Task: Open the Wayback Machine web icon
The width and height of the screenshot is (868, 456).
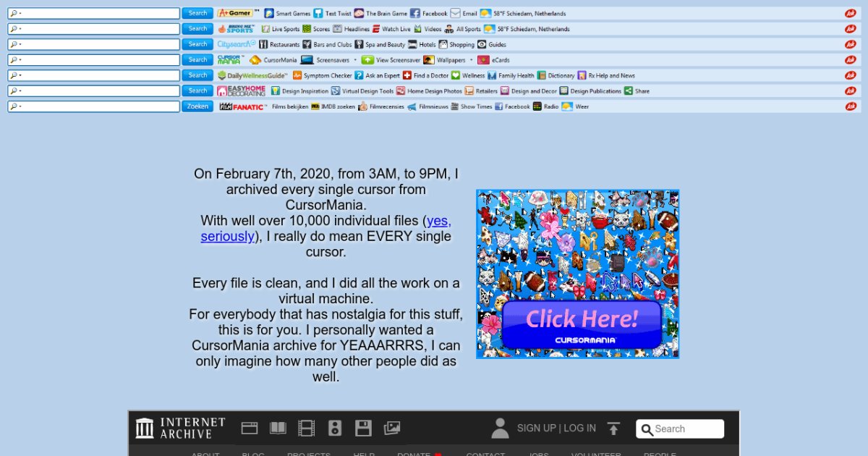Action: (250, 428)
